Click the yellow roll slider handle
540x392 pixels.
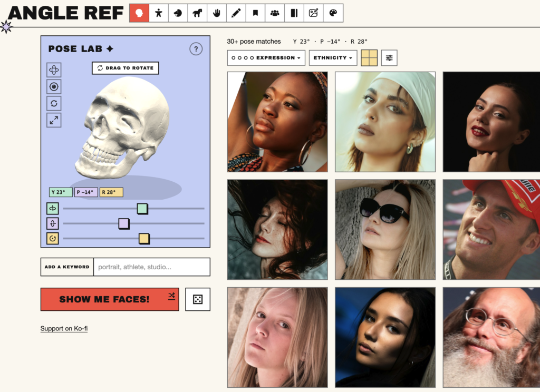pos(144,239)
